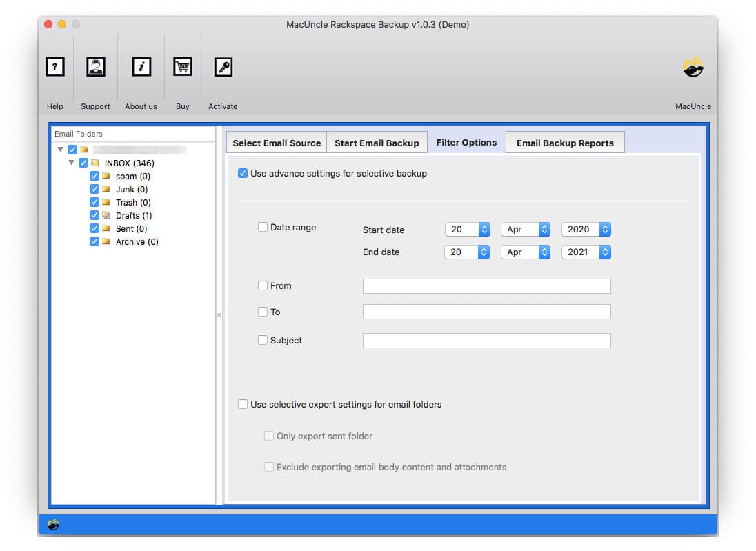The image size is (756, 551).
Task: Click the Support icon in the toolbar
Action: pyautogui.click(x=95, y=66)
